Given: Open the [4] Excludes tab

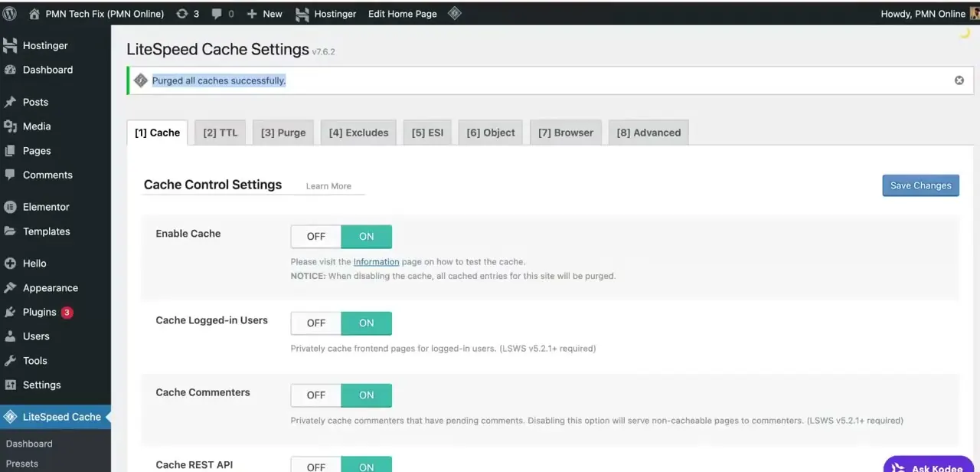Looking at the screenshot, I should (x=358, y=133).
